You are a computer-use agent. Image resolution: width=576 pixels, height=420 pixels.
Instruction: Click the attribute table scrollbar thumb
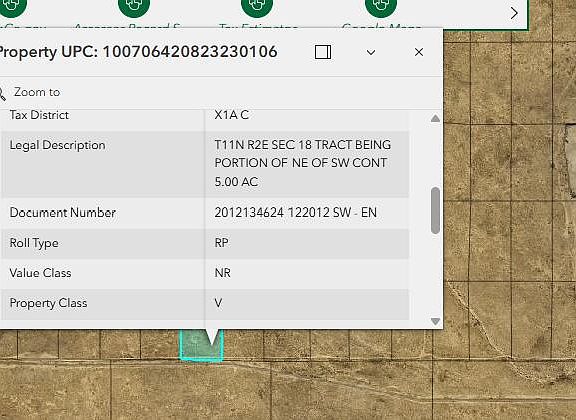435,210
